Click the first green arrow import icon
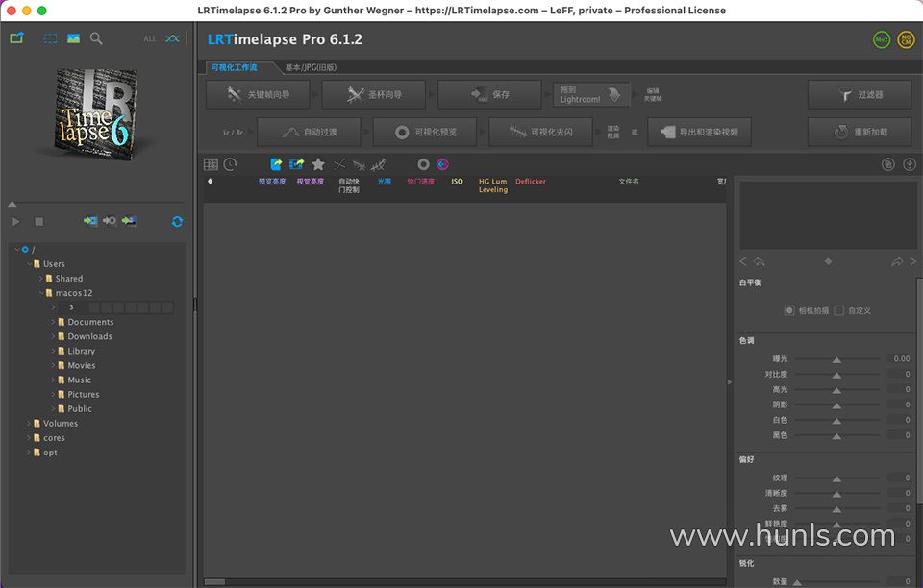923x588 pixels. 90,221
